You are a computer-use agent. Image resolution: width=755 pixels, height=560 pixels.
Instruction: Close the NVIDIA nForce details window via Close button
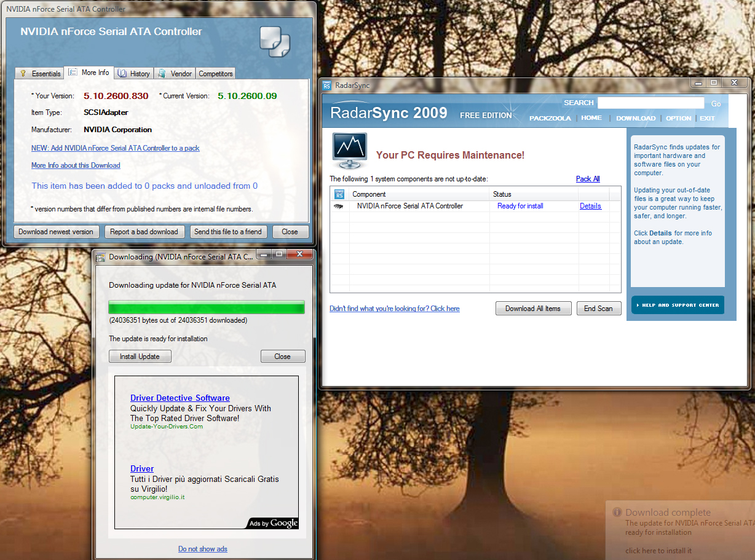coord(290,232)
